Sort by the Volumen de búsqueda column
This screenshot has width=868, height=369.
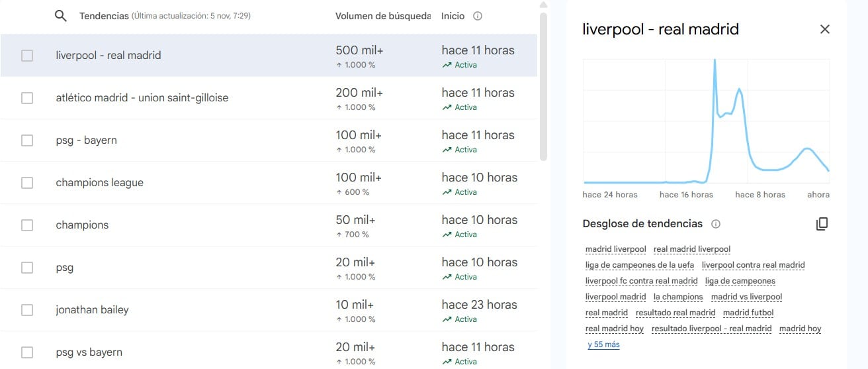pos(382,16)
